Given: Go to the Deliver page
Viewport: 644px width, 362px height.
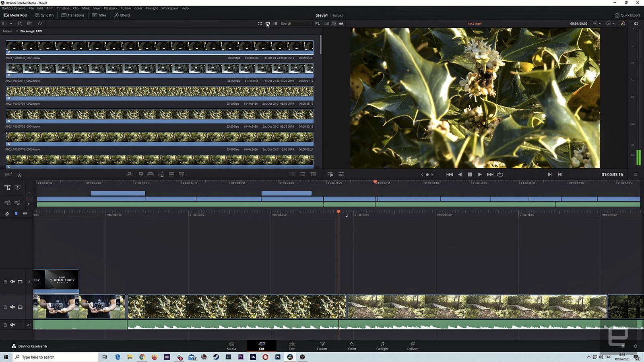Looking at the screenshot, I should (412, 346).
